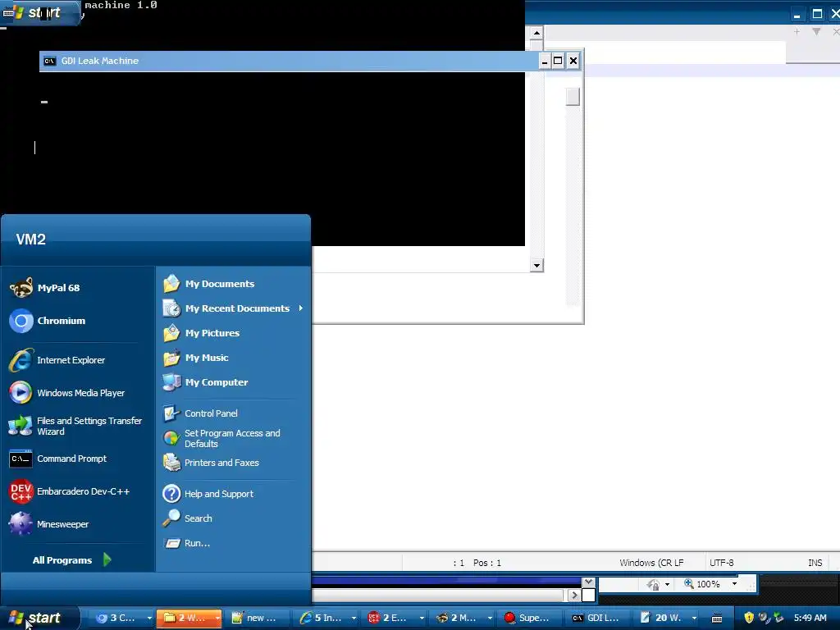Image resolution: width=840 pixels, height=630 pixels.
Task: Switch to GDI Leak Machine taskbar button
Action: (598, 618)
